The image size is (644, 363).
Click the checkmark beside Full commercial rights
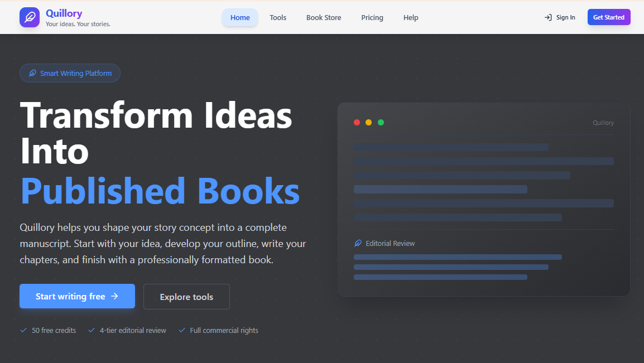click(181, 330)
